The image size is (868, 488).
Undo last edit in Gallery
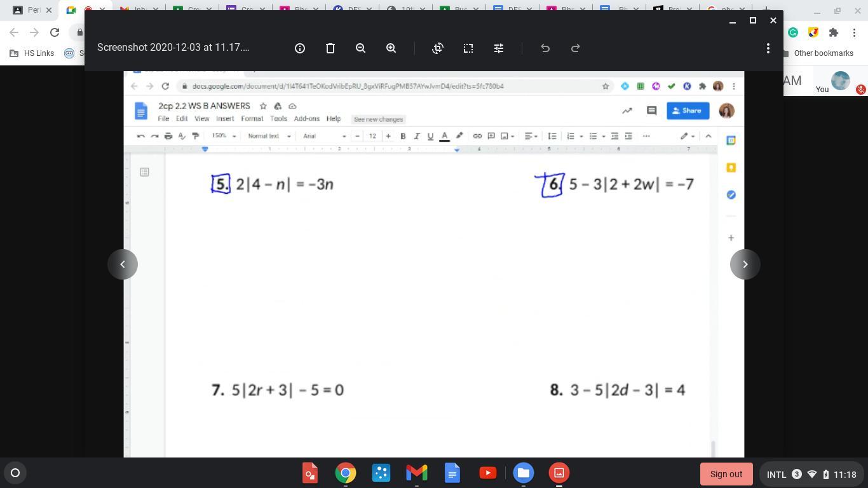(545, 48)
